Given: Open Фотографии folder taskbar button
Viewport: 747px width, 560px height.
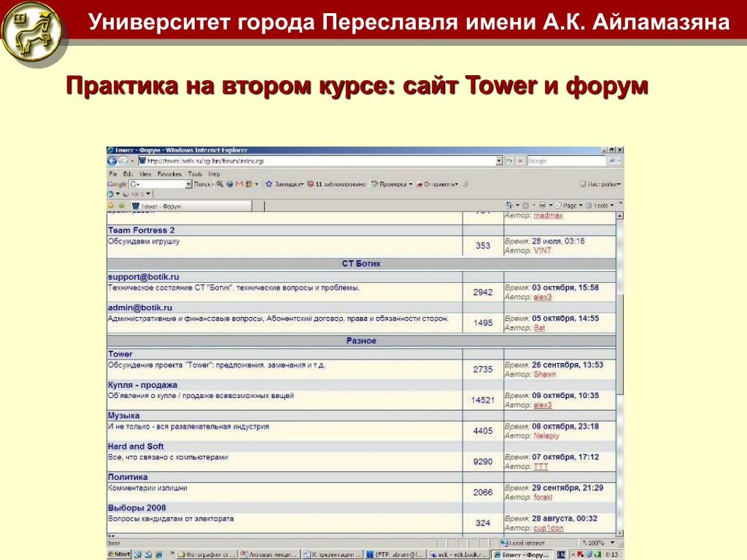Looking at the screenshot, I should 206,554.
